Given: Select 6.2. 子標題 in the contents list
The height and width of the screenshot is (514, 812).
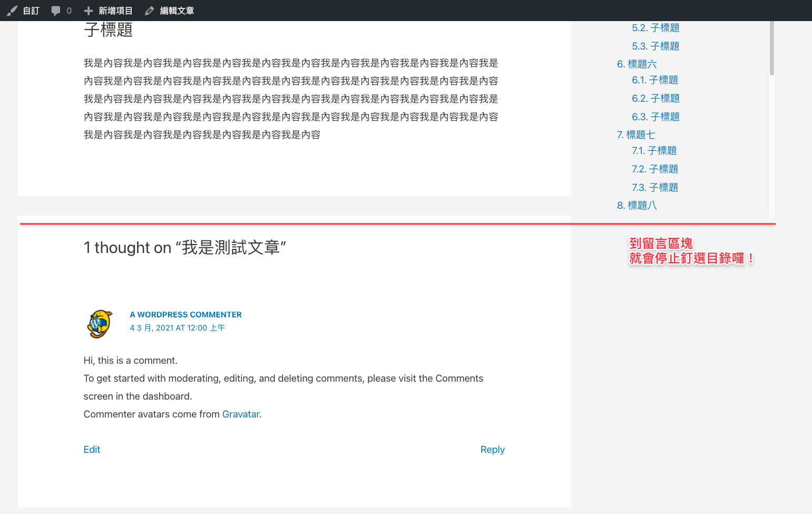Looking at the screenshot, I should pos(656,99).
